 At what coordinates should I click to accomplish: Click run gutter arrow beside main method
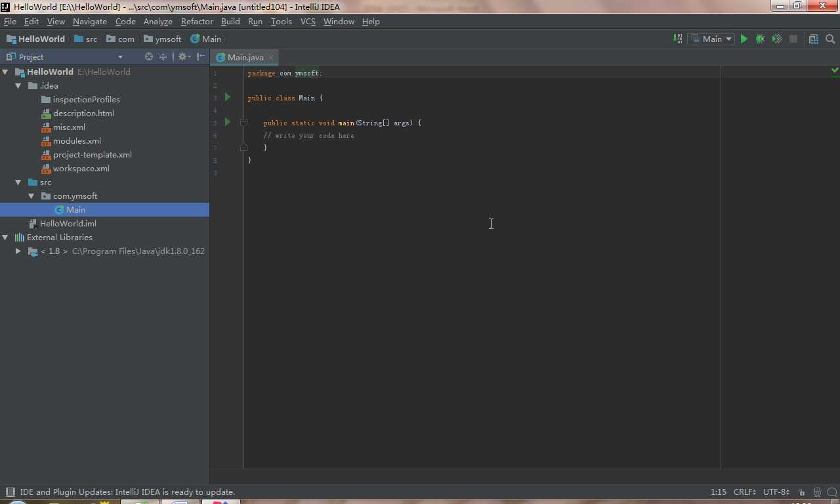[228, 121]
